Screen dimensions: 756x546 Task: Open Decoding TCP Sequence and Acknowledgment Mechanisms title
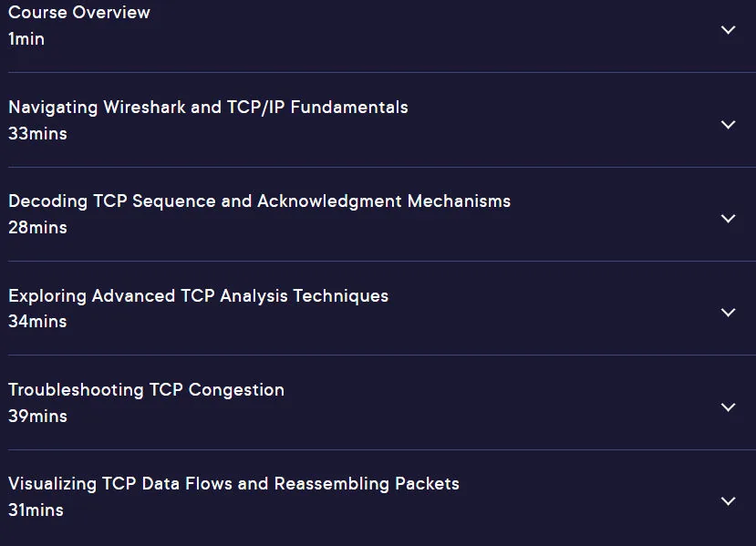tap(259, 201)
